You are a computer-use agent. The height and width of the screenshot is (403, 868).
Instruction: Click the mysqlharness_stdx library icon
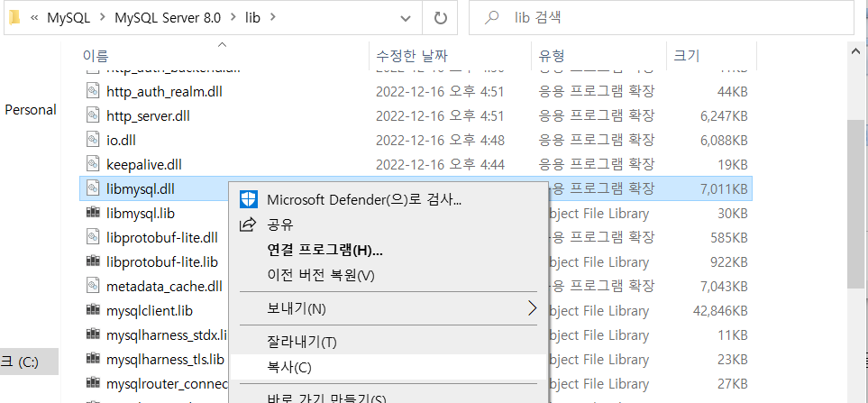(x=93, y=334)
